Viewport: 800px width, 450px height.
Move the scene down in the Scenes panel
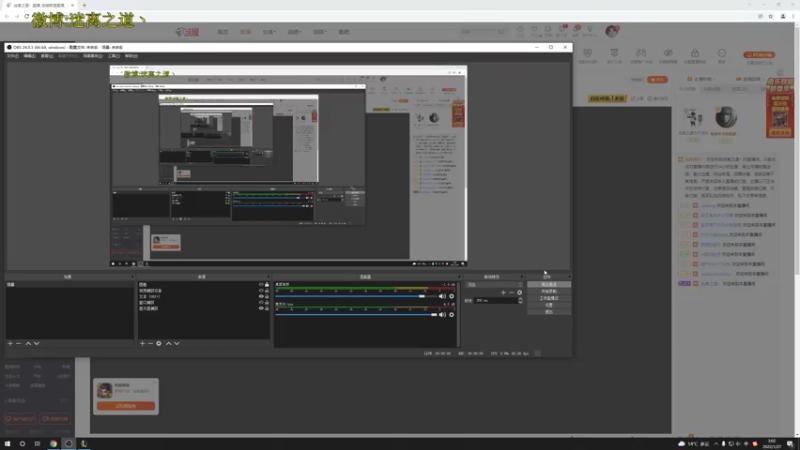(36, 343)
